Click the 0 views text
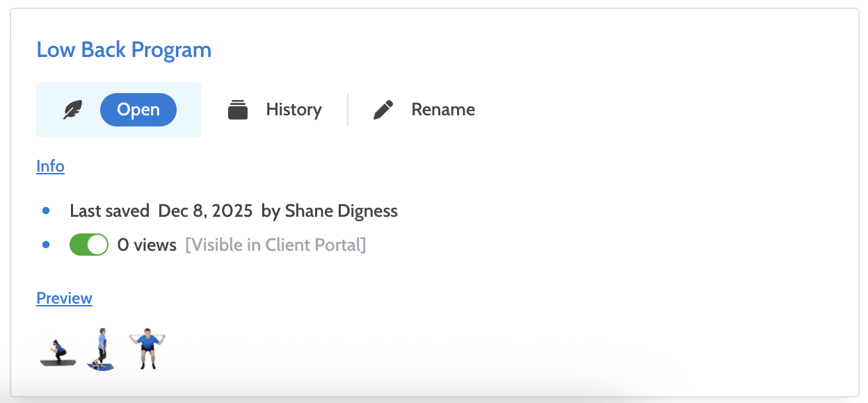 147,245
